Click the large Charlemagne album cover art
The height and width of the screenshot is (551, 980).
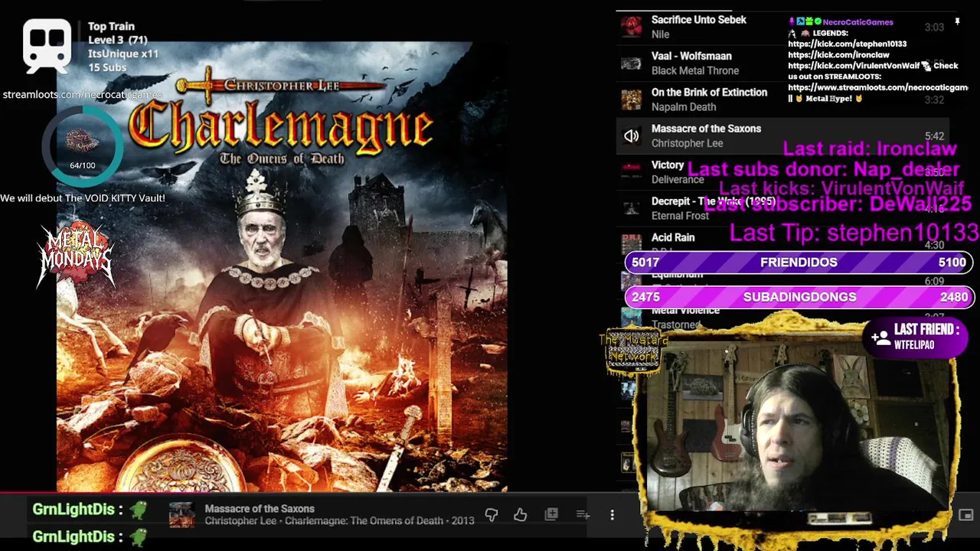282,266
